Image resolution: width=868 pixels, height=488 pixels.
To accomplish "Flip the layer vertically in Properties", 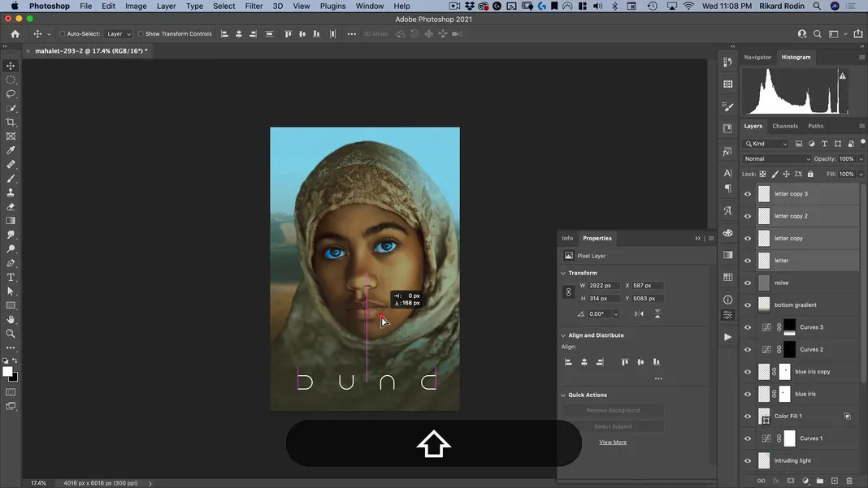I will tap(657, 313).
